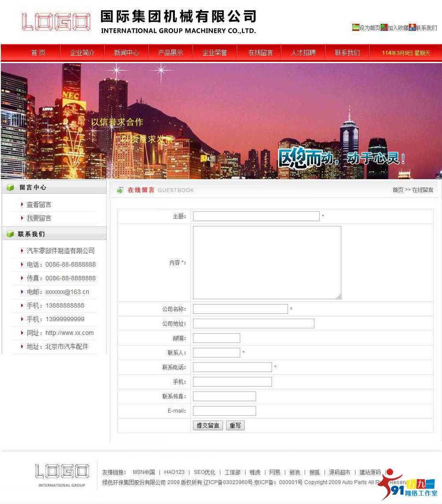Submit the form via 提交留言 button
442x504 pixels.
point(208,425)
